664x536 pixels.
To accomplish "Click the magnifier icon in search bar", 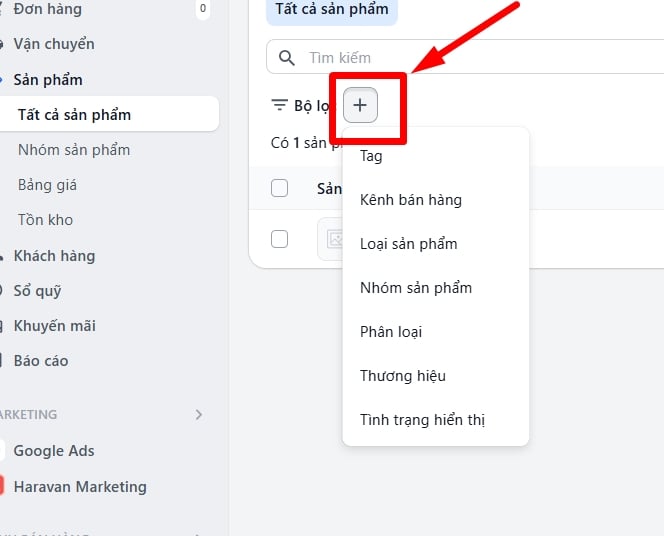I will (x=287, y=58).
